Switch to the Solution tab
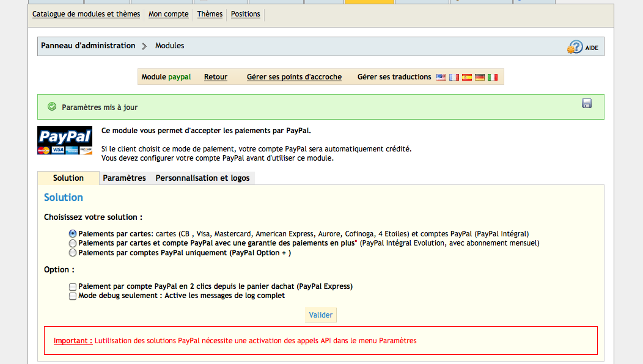Image resolution: width=643 pixels, height=364 pixels. [x=68, y=178]
